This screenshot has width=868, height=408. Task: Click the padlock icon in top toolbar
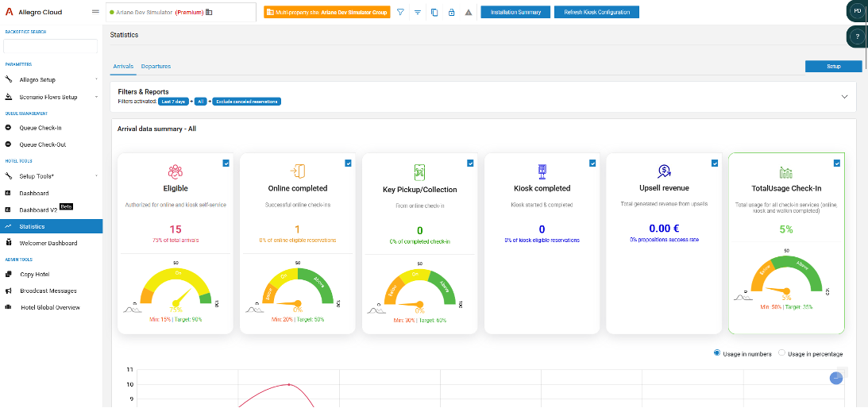coord(451,12)
